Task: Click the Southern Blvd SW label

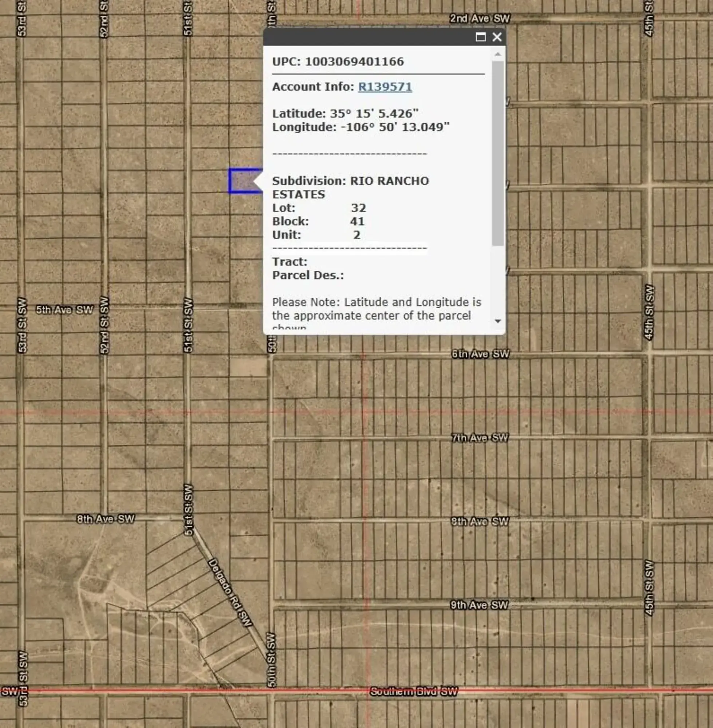Action: [413, 692]
